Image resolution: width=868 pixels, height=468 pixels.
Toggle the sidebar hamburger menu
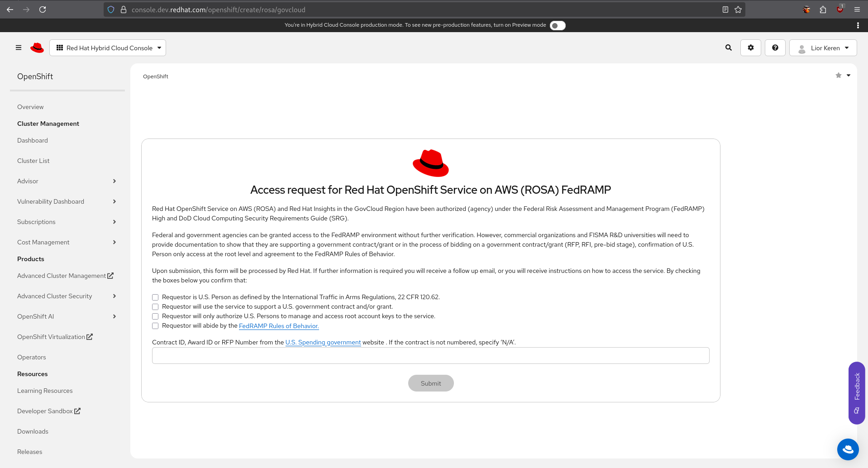(19, 48)
